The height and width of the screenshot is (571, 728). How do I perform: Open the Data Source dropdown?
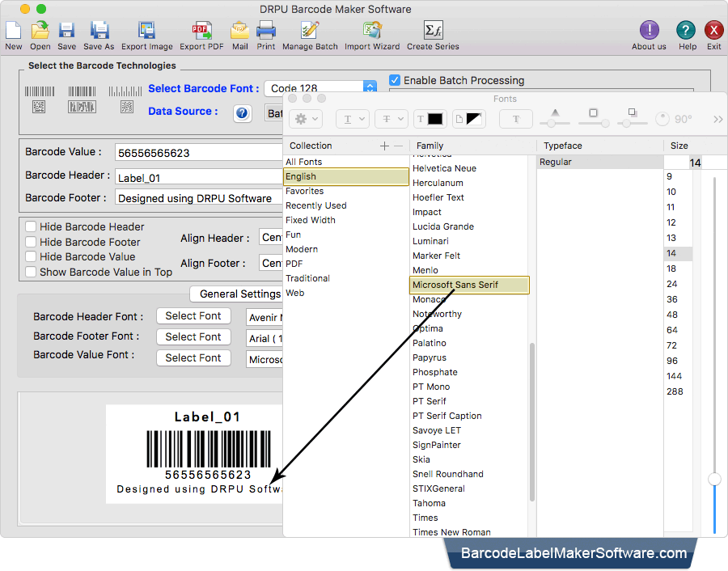pyautogui.click(x=274, y=113)
